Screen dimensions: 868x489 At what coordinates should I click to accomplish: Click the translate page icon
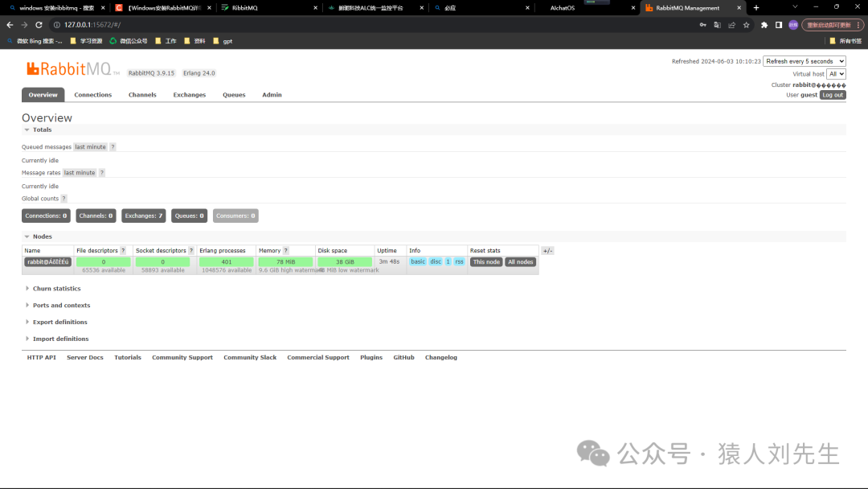point(718,25)
